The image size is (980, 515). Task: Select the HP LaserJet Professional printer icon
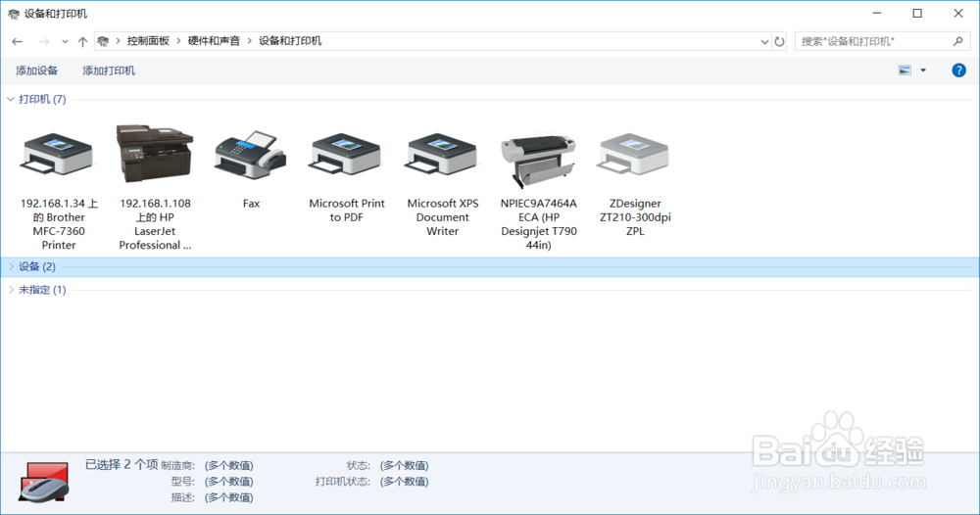coord(155,153)
